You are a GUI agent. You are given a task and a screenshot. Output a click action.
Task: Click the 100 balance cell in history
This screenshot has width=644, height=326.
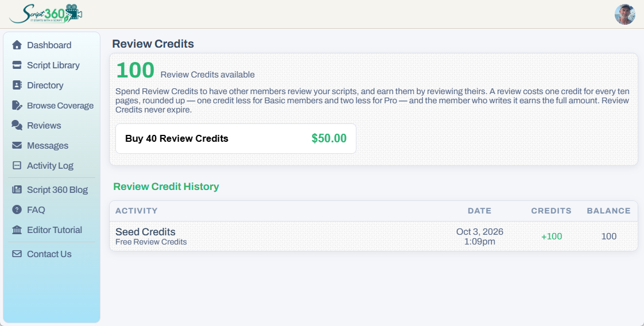[x=608, y=236]
